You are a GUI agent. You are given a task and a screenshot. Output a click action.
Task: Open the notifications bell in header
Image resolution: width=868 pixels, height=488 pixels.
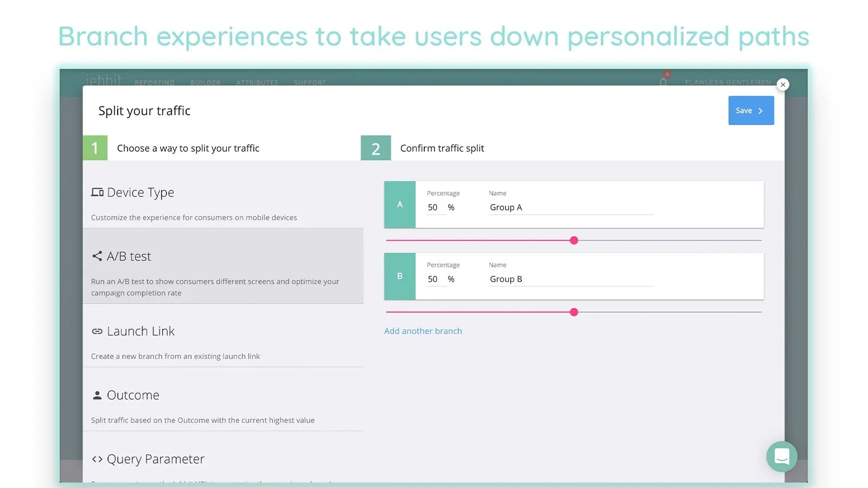(x=663, y=81)
